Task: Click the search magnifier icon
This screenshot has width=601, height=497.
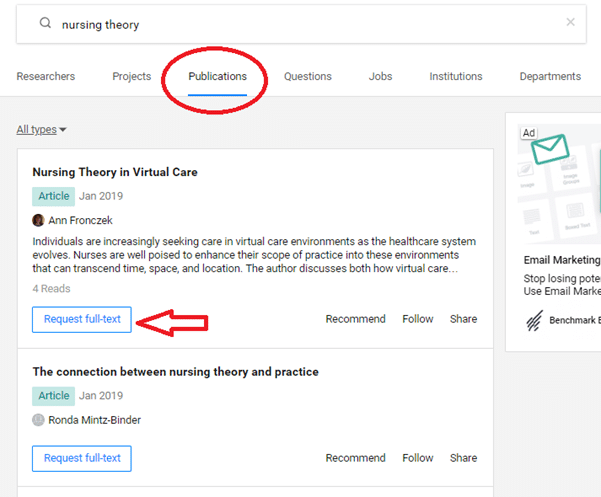Action: click(45, 23)
